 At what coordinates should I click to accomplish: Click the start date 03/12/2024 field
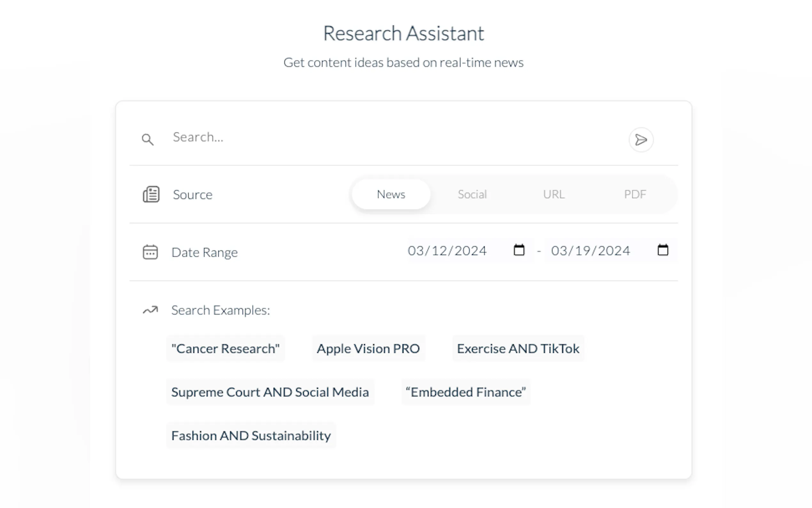[x=447, y=250]
